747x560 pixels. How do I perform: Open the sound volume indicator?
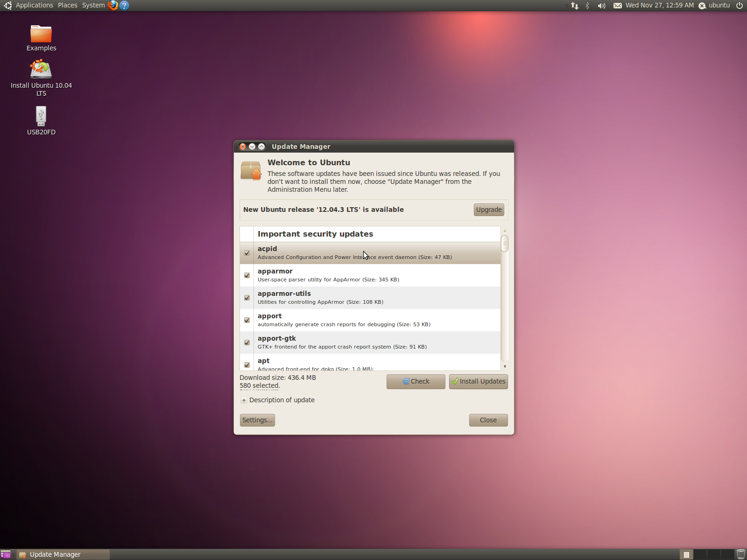coord(601,6)
